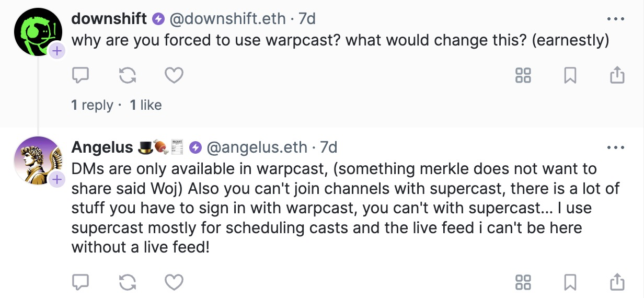Viewport: 644px width, 298px height.
Task: Open more options on downshift's cast
Action: pyautogui.click(x=616, y=19)
